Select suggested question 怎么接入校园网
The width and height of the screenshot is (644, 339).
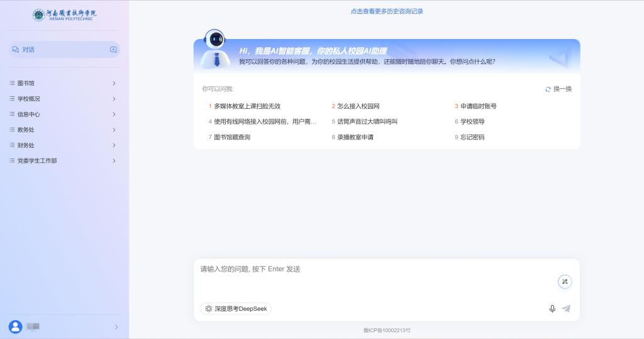[x=358, y=106]
